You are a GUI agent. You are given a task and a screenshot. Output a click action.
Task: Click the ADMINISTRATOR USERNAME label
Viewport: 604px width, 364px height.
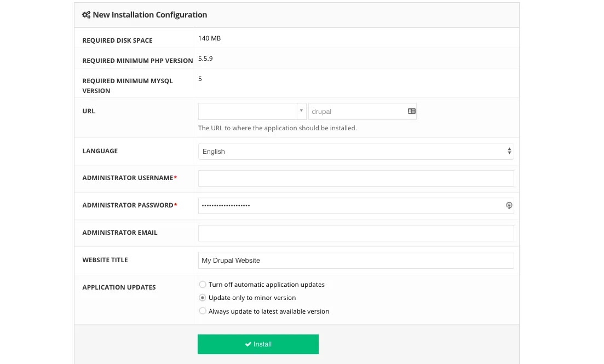tap(129, 178)
